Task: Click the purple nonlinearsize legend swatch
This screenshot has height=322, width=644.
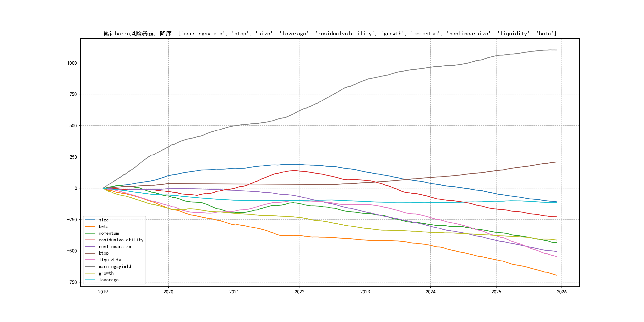Action: point(90,246)
